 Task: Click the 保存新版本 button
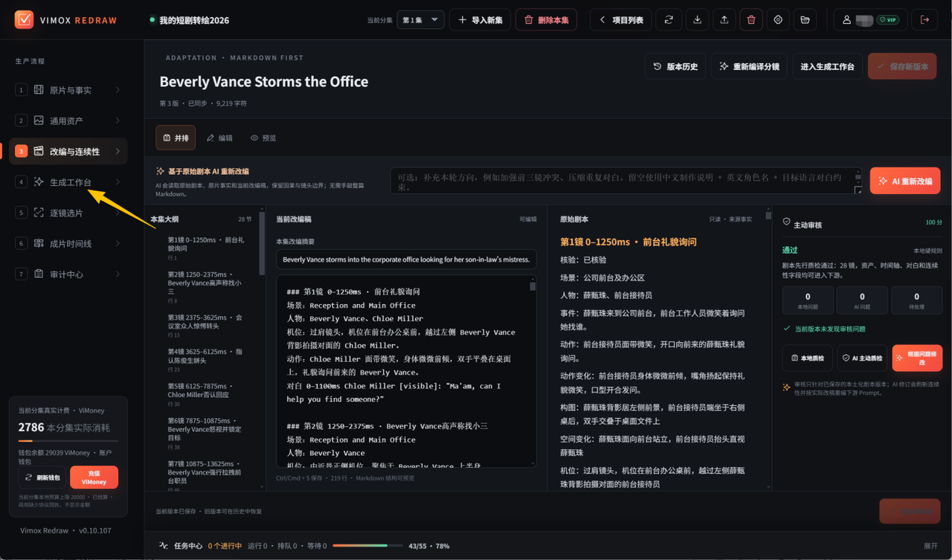point(902,66)
